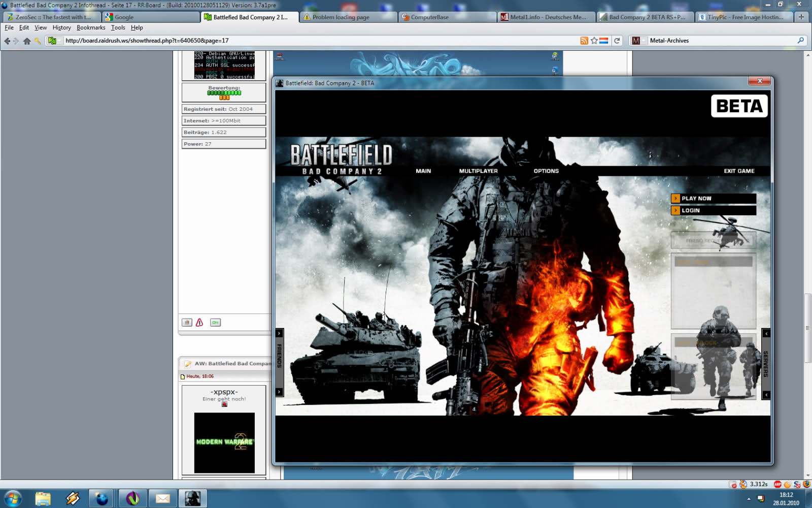Image resolution: width=812 pixels, height=508 pixels.
Task: Click the lower arrow on SERVERS panel
Action: click(x=766, y=395)
